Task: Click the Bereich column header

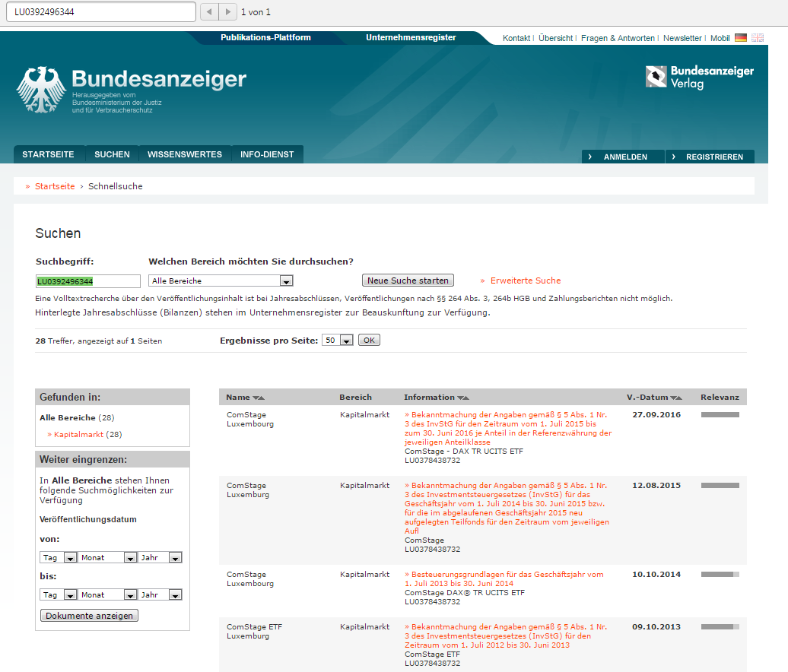Action: [x=355, y=398]
